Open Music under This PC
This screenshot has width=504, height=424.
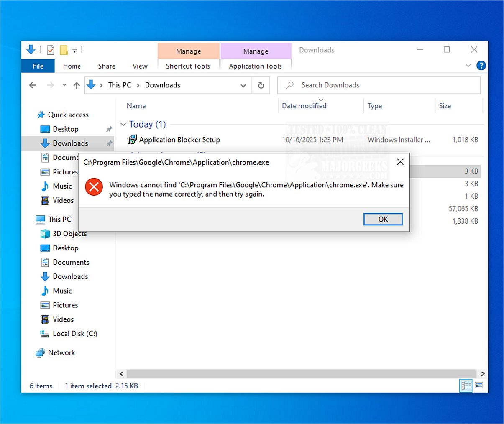[x=62, y=291]
